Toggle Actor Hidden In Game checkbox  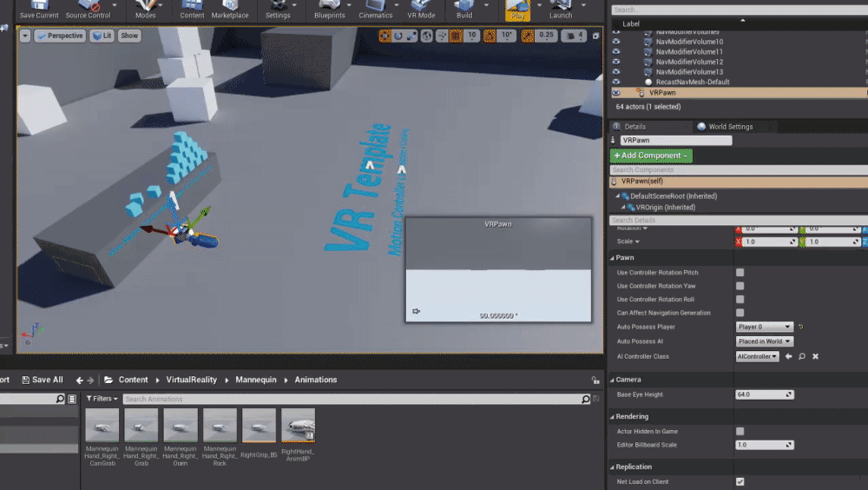(x=740, y=431)
